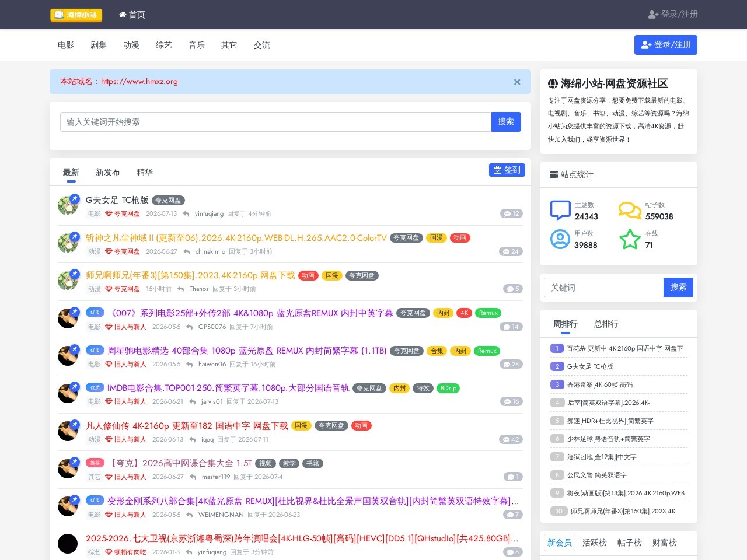Open 周星驰电影精选 40部合集 thread
747x560 pixels.
(x=247, y=351)
